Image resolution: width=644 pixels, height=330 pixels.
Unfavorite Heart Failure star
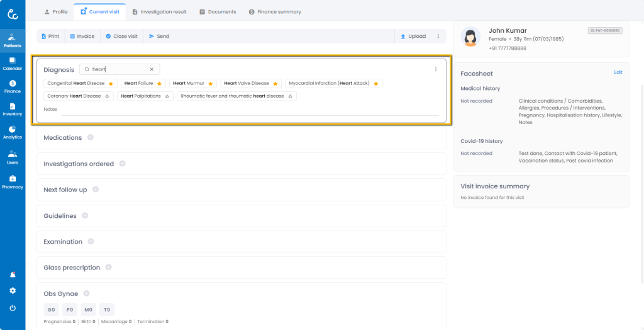tap(159, 83)
